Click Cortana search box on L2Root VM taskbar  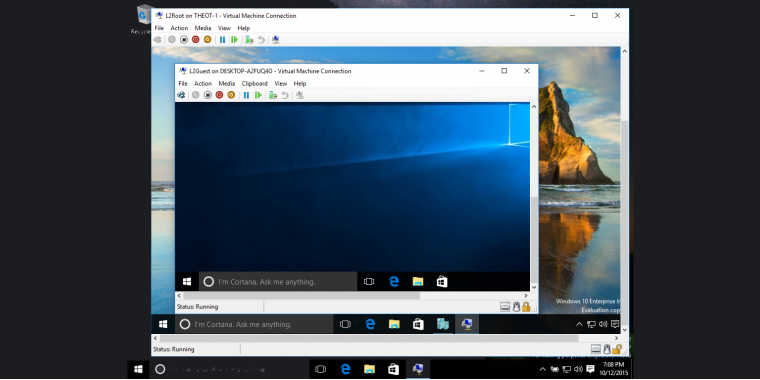point(254,324)
